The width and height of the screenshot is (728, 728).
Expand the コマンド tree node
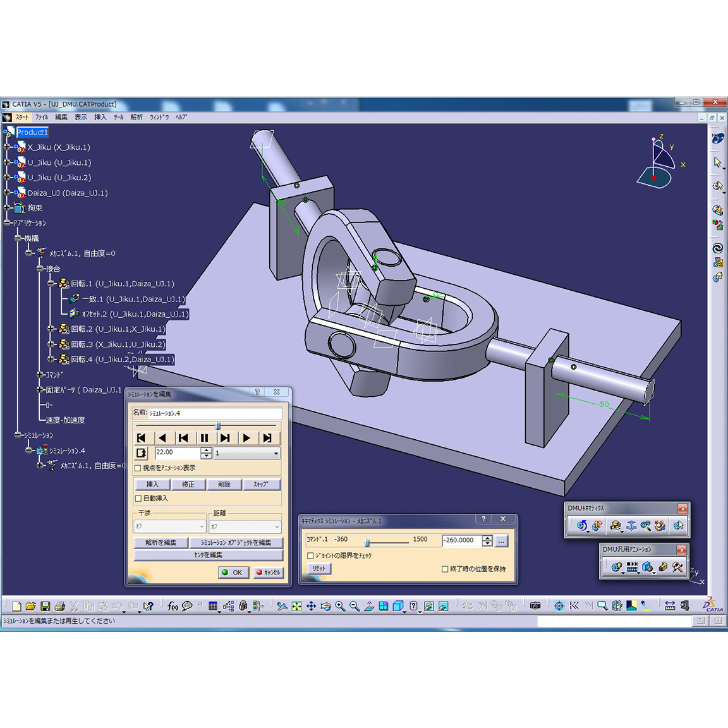point(40,374)
